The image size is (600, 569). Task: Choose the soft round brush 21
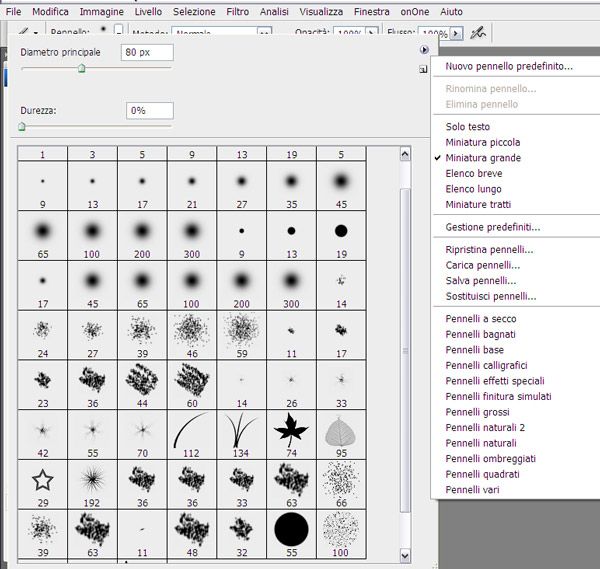pos(192,186)
